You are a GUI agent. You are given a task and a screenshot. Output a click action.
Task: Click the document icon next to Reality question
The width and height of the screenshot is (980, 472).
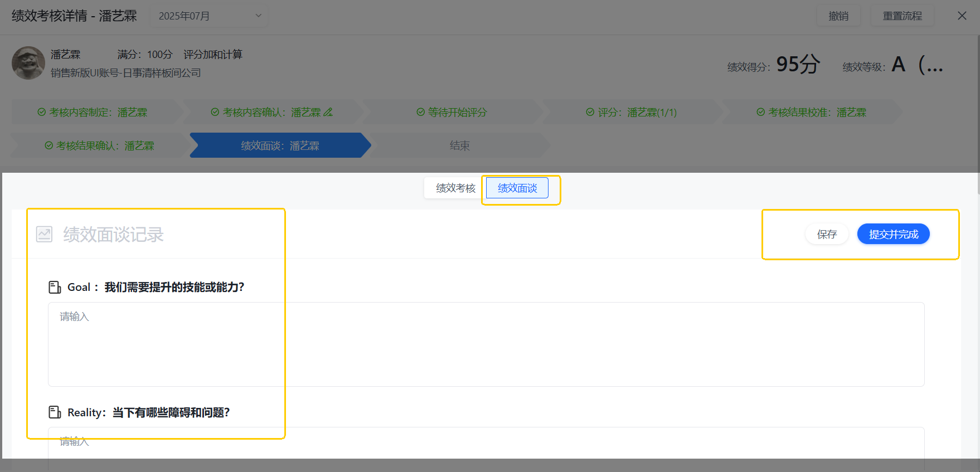[55, 412]
